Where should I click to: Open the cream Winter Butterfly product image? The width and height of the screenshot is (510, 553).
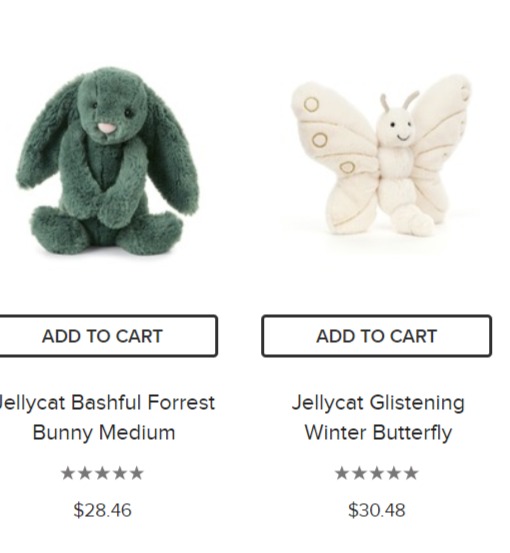pyautogui.click(x=381, y=156)
